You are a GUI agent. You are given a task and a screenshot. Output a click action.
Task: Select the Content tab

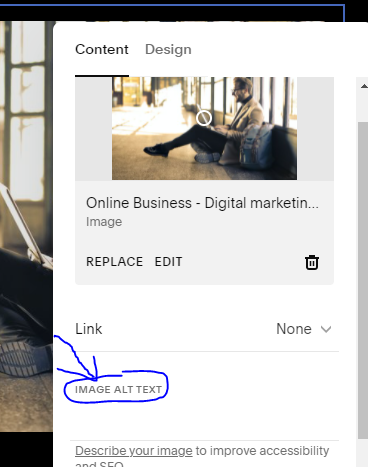click(x=102, y=49)
